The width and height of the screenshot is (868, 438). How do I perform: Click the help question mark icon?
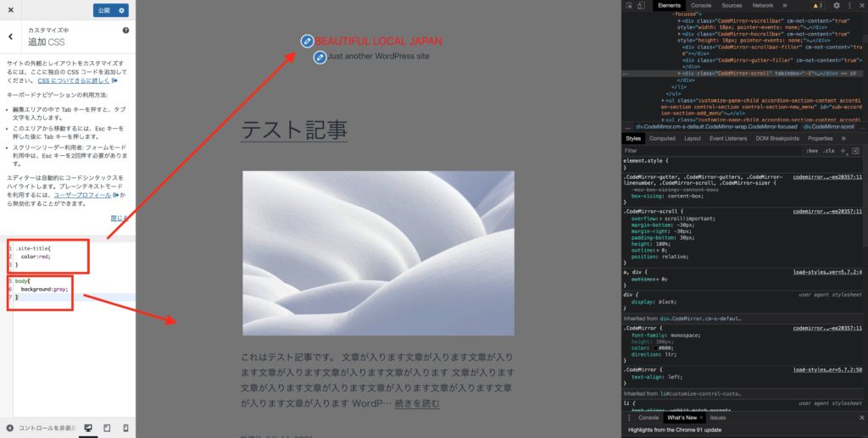tap(125, 30)
